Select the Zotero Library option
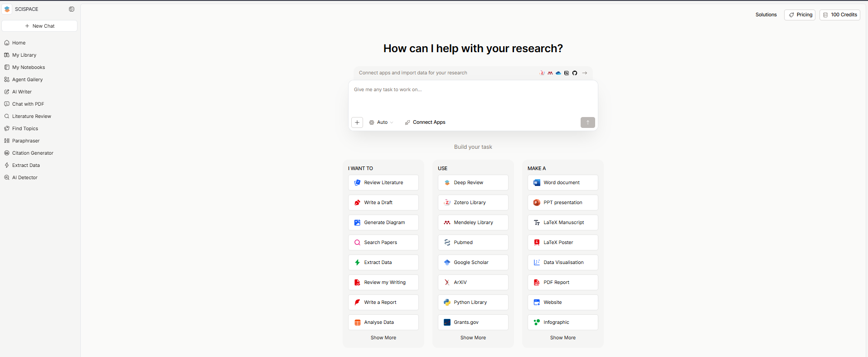This screenshot has height=357, width=868. pos(473,203)
